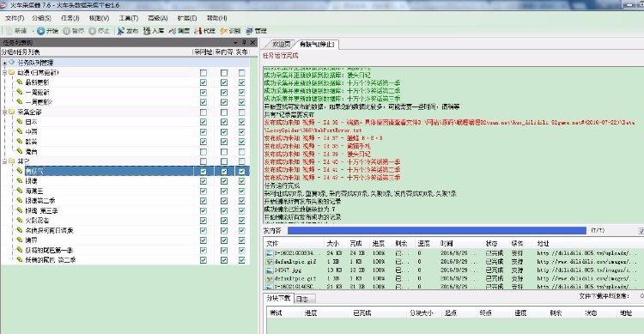Viewport: 644px width, 334px height.
Task: Click the tag icon of task 火影忍者
Action: click(x=19, y=220)
